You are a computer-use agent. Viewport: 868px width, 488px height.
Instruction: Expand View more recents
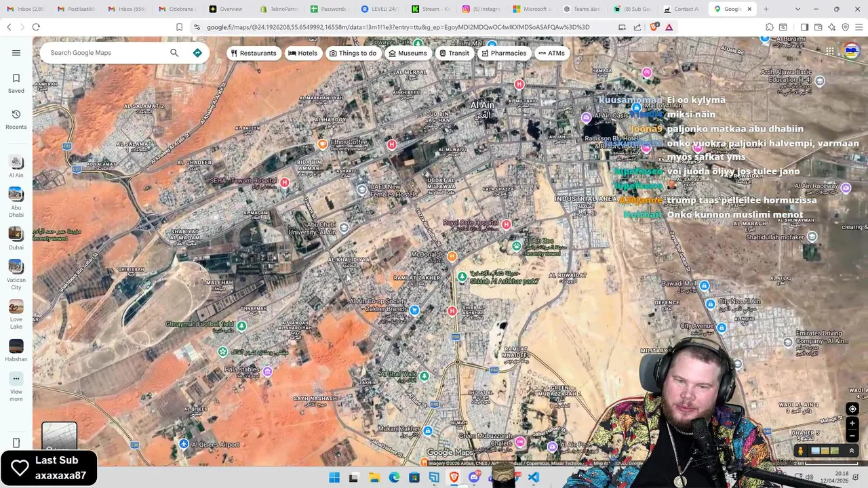coord(16,386)
